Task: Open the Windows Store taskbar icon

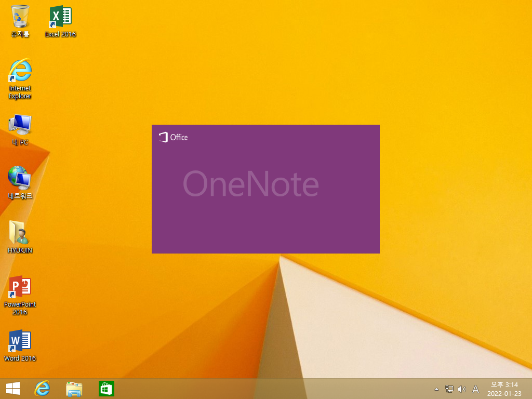Action: tap(106, 389)
